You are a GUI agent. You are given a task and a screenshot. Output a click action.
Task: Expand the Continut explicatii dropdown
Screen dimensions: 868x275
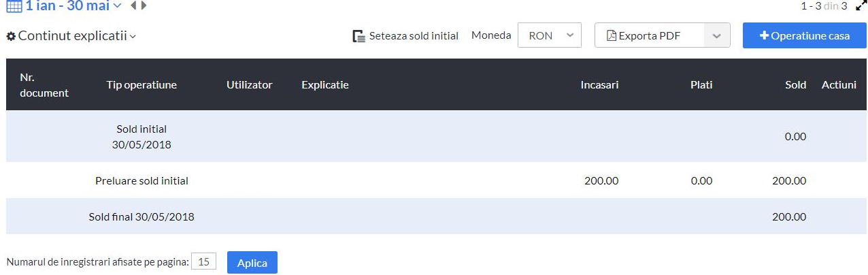point(133,36)
